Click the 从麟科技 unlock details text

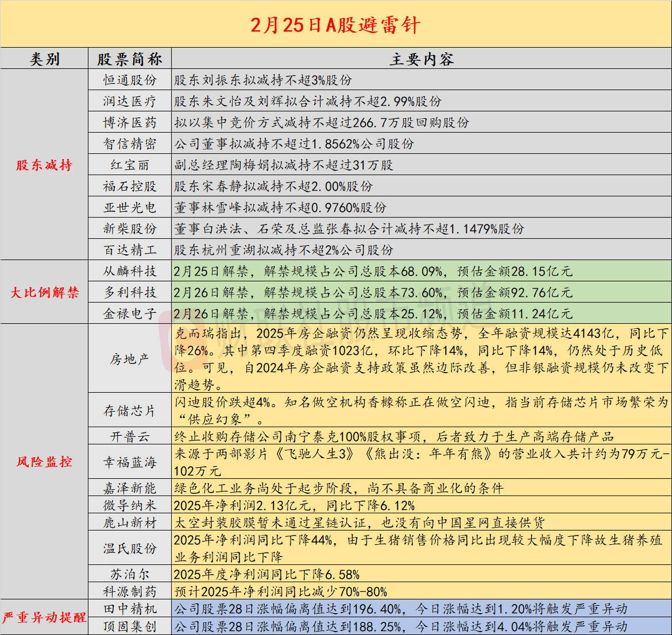(x=373, y=271)
